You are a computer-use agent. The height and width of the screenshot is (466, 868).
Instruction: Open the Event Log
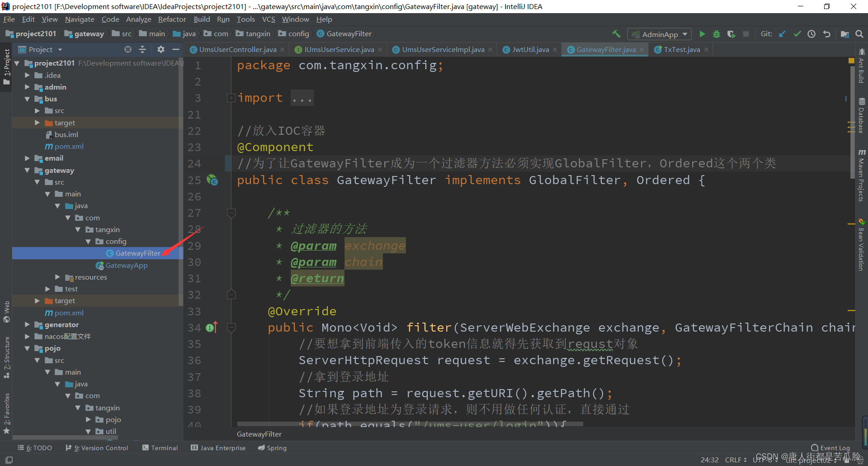[x=830, y=448]
